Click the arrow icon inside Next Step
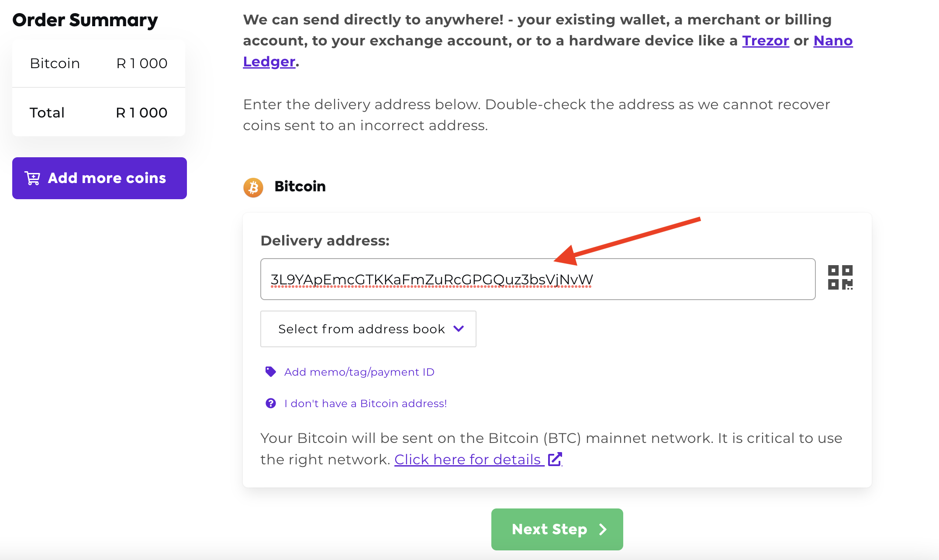This screenshot has width=939, height=560. click(603, 529)
